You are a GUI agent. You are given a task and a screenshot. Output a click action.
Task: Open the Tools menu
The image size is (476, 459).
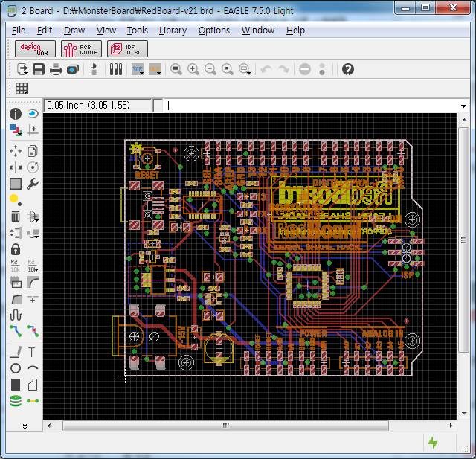pyautogui.click(x=138, y=31)
